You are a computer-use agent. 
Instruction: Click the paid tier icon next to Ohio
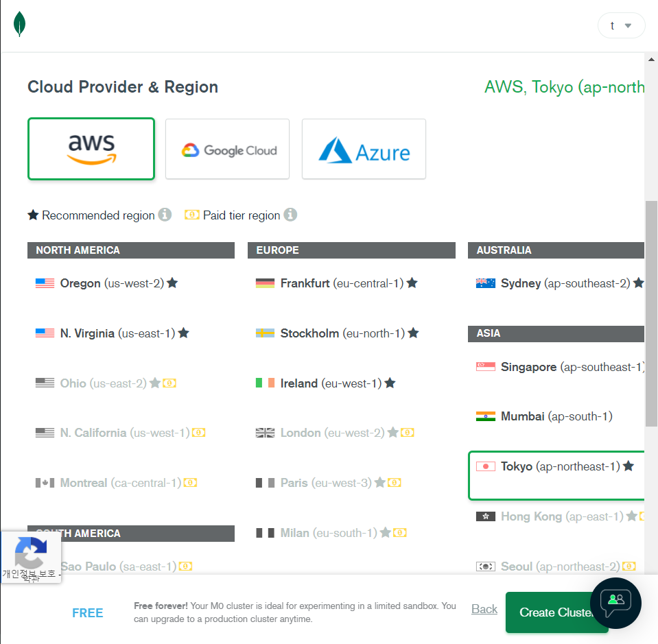[169, 383]
